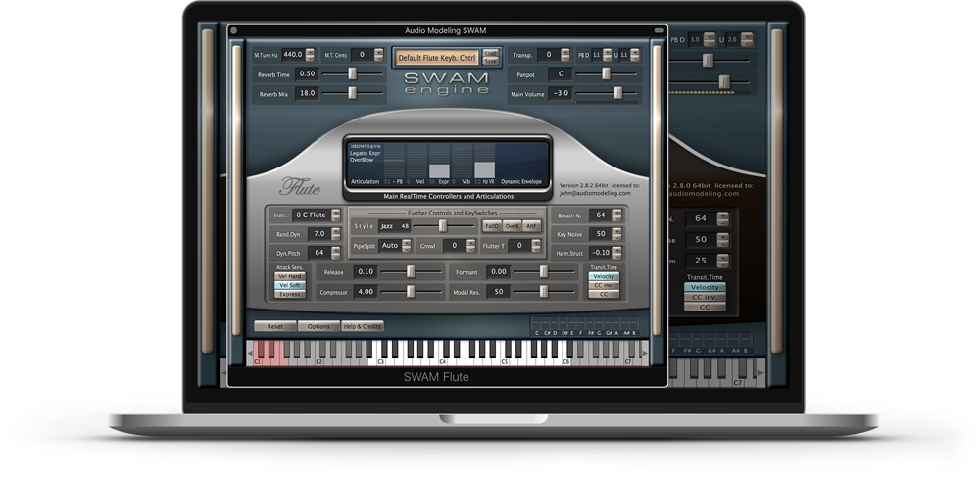Play the C3 key on keyboard

(x=380, y=360)
